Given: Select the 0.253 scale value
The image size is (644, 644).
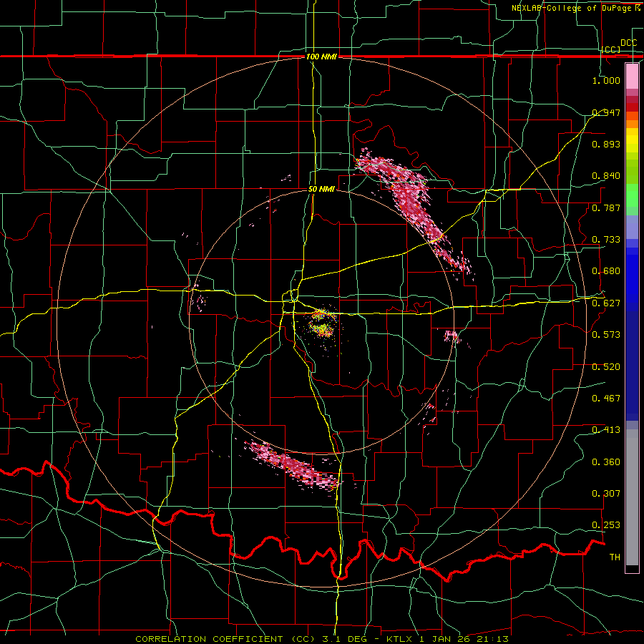Looking at the screenshot, I should click(x=606, y=525).
